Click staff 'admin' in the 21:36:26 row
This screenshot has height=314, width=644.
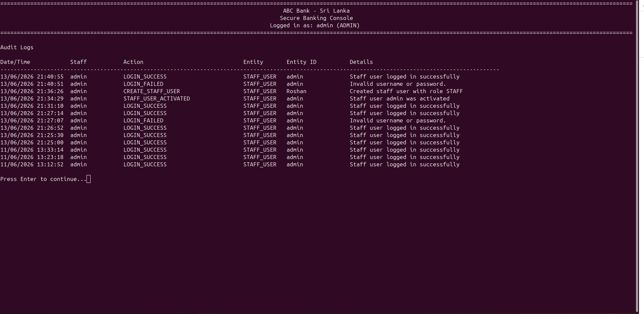click(x=79, y=91)
